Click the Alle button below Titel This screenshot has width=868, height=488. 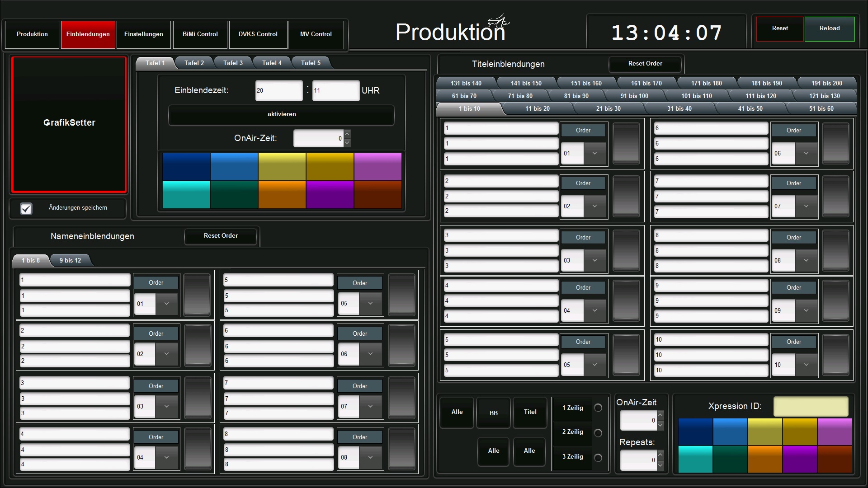[529, 451]
